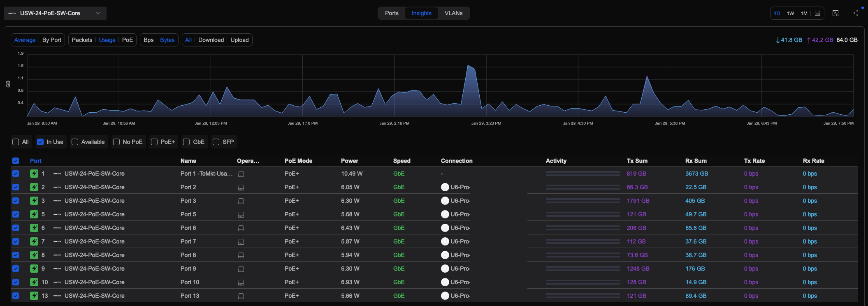Image resolution: width=868 pixels, height=306 pixels.
Task: Select the Port 1 -ToMkt-Usa name cell
Action: (207, 174)
